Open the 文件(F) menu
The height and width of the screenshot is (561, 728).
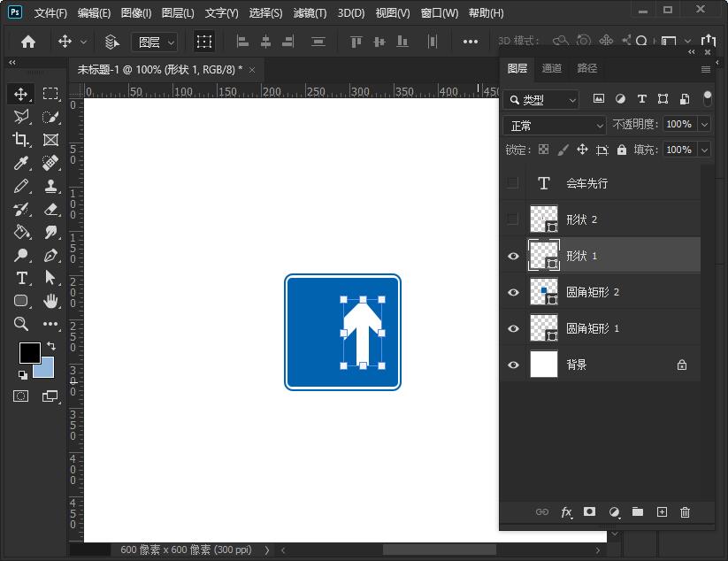[50, 13]
